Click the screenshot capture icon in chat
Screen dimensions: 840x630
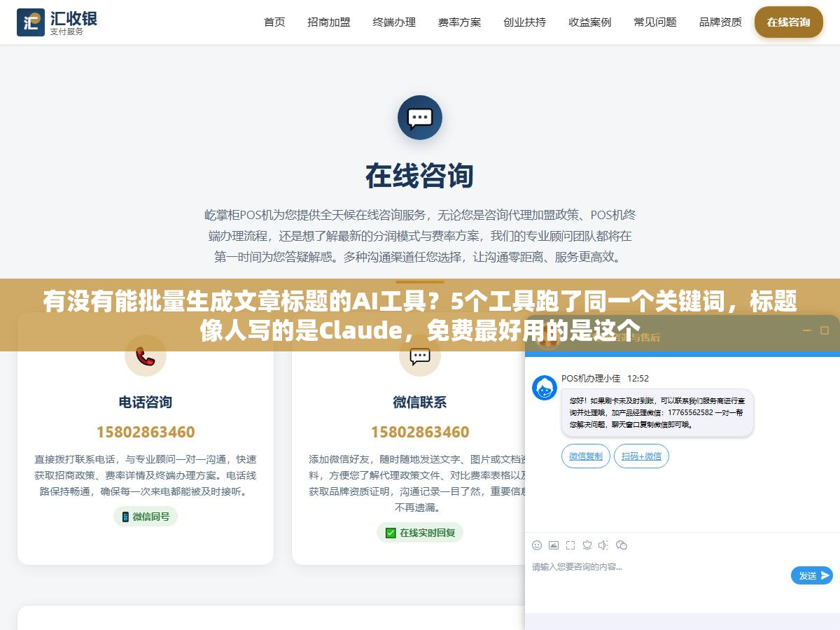tap(570, 545)
